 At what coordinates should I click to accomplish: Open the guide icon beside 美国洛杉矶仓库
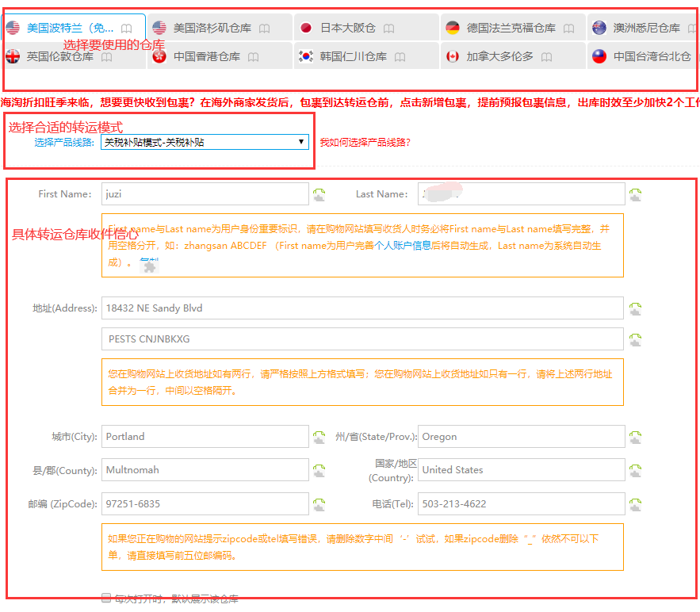click(x=264, y=29)
